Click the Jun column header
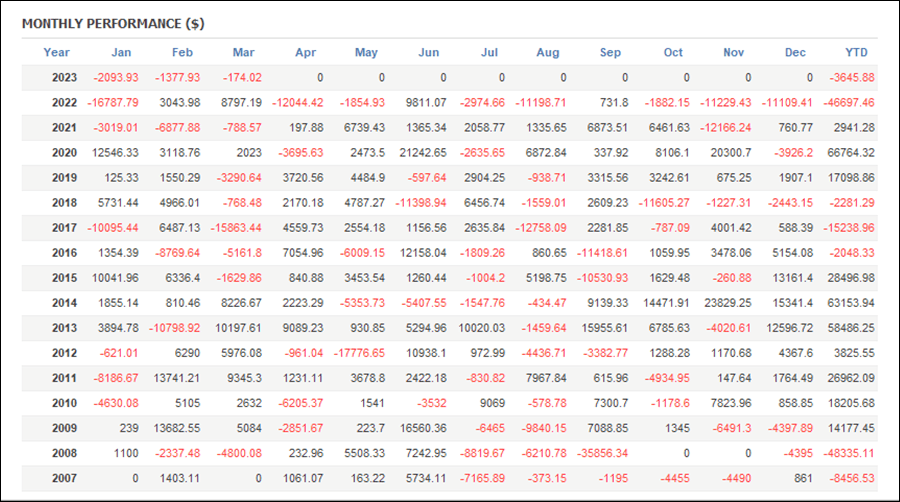Viewport: 900px width, 502px height. 429,52
